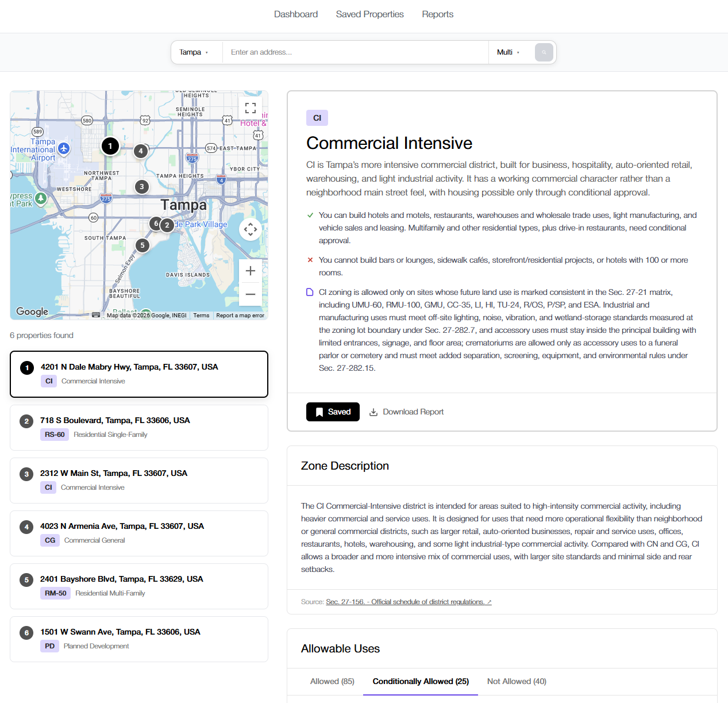Open map Terms link
This screenshot has width=728, height=703.
pos(201,316)
